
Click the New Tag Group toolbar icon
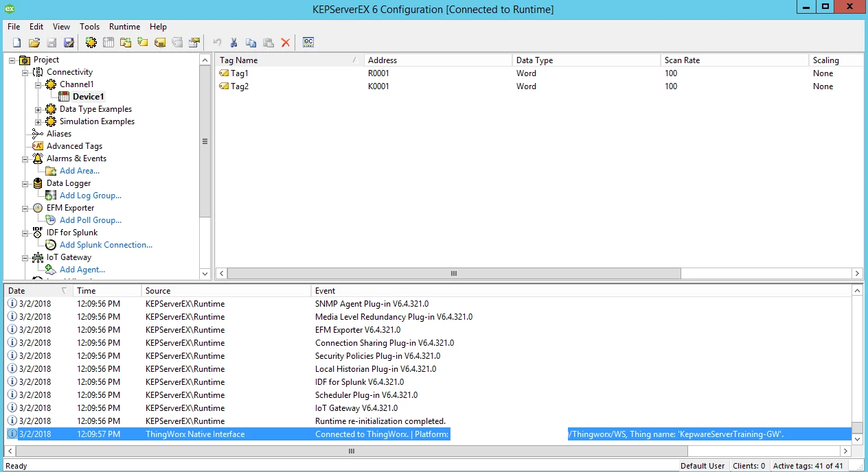point(126,43)
